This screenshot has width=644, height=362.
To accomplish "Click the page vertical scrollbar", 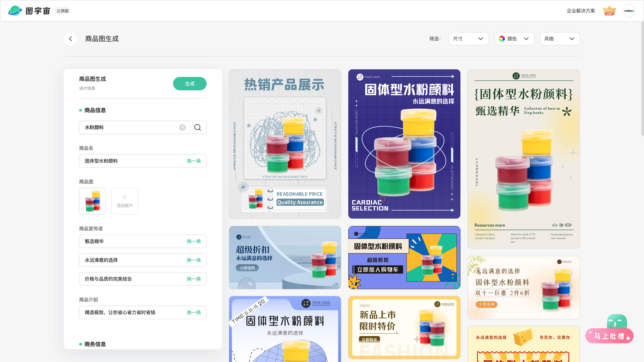I will click(642, 78).
